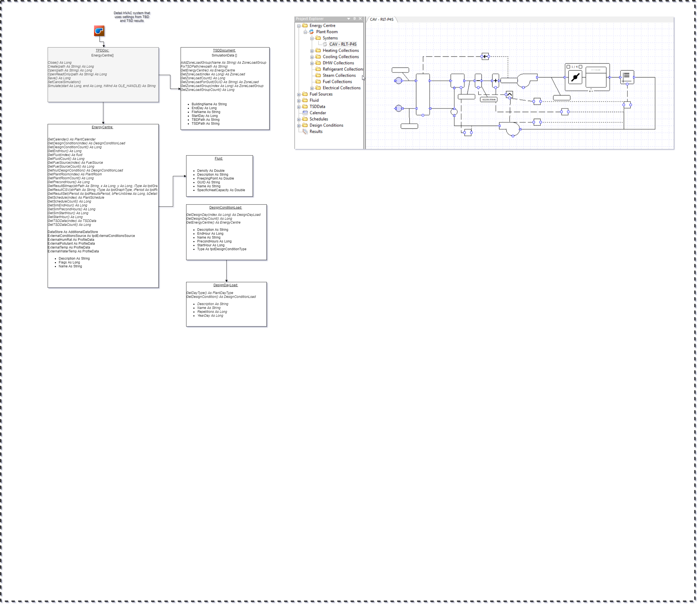The width and height of the screenshot is (700, 606).
Task: Select Fuel Collections in the tree
Action: pyautogui.click(x=337, y=82)
